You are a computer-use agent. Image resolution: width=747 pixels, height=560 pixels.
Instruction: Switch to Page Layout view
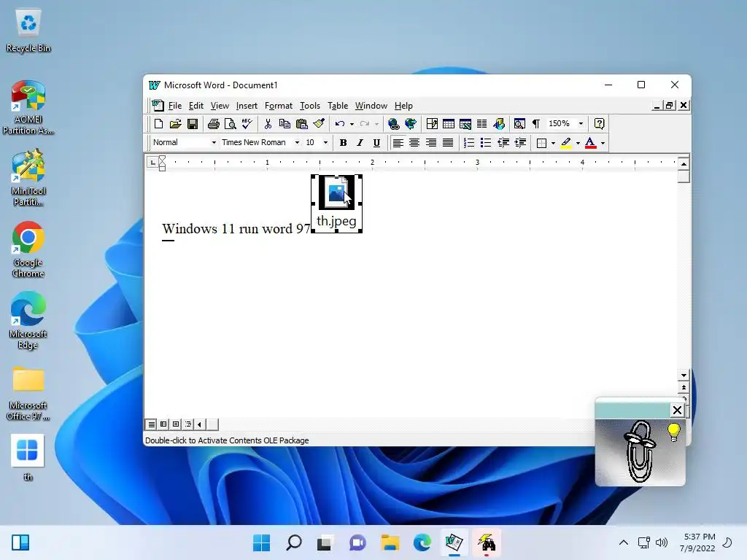point(176,424)
